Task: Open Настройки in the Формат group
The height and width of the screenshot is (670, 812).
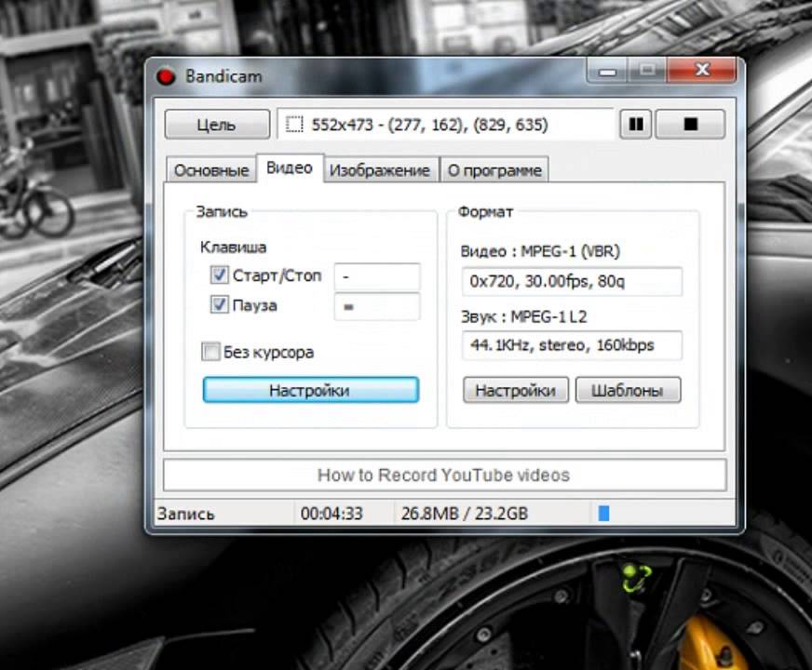Action: coord(516,390)
